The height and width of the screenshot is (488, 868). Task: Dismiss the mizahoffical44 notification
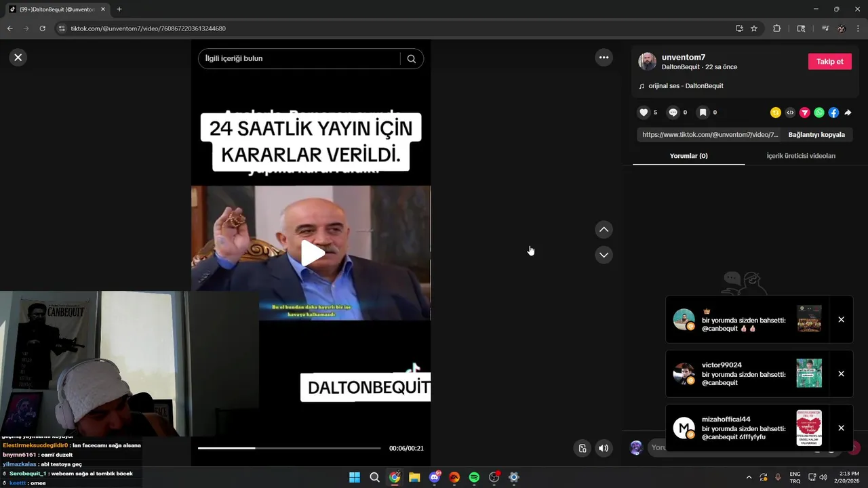(841, 428)
